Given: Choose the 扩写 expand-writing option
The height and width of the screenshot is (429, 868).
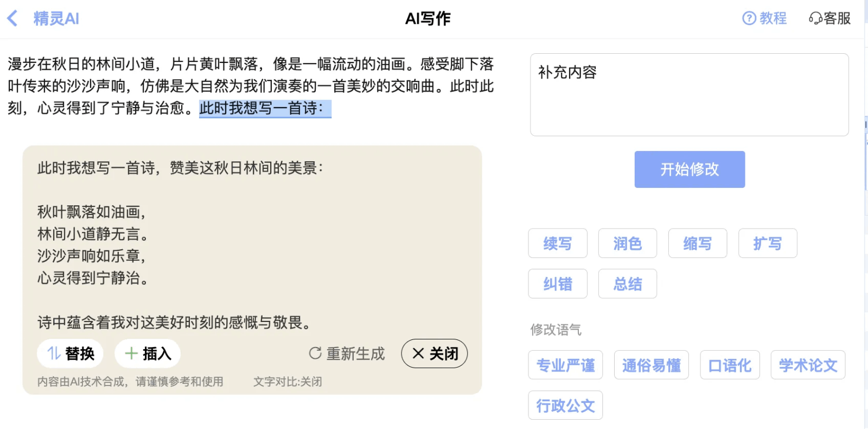Looking at the screenshot, I should click(768, 243).
